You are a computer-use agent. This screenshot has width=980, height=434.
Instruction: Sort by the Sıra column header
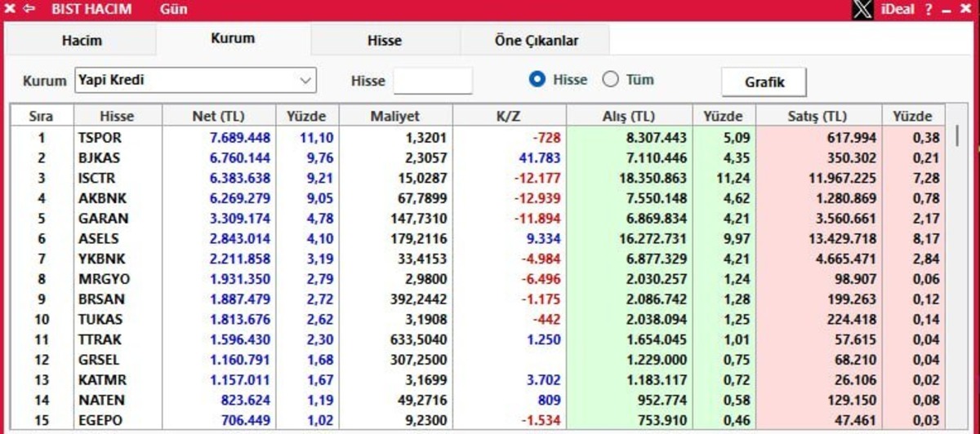click(41, 117)
